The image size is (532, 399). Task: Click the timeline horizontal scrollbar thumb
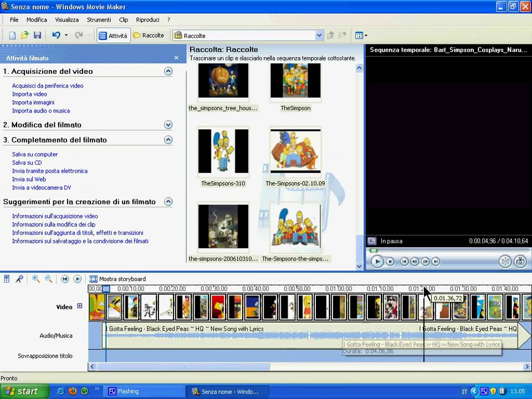coord(183,366)
